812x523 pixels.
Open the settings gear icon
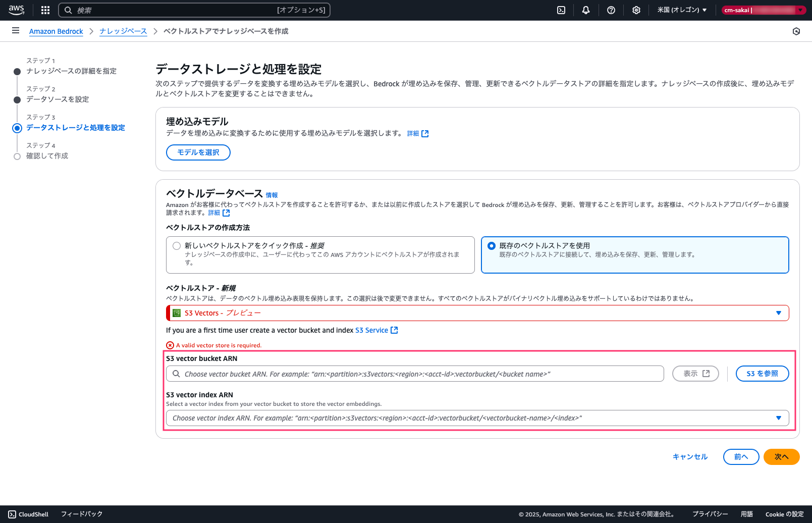coord(636,10)
